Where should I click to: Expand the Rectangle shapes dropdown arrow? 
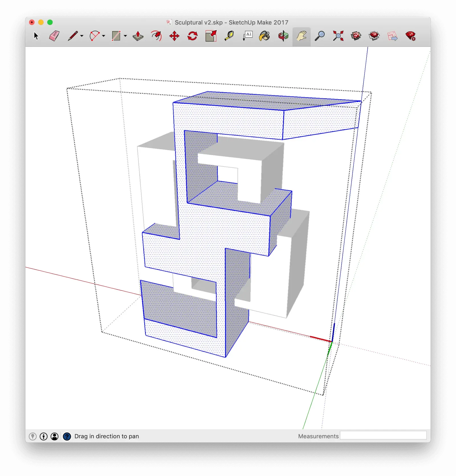point(125,36)
